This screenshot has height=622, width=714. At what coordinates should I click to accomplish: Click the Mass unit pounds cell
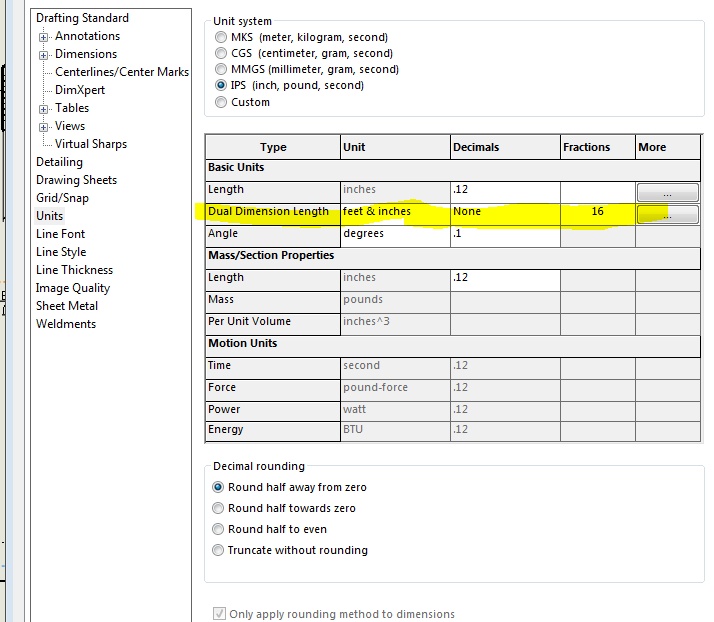pyautogui.click(x=395, y=302)
